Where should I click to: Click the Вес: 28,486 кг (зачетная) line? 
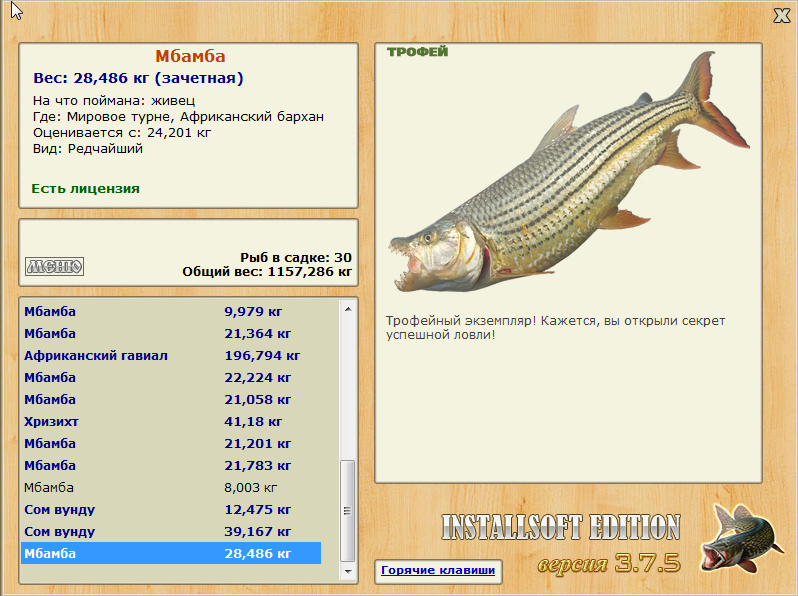138,78
